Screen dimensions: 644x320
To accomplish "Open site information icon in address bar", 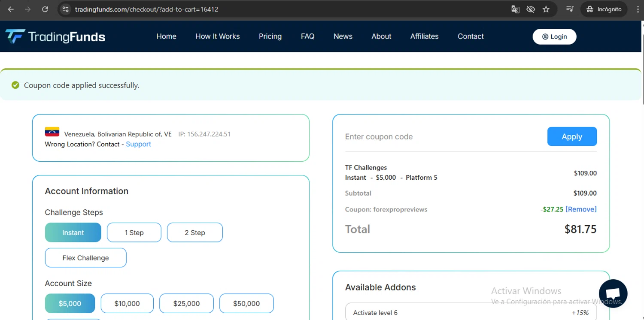I will pos(65,9).
